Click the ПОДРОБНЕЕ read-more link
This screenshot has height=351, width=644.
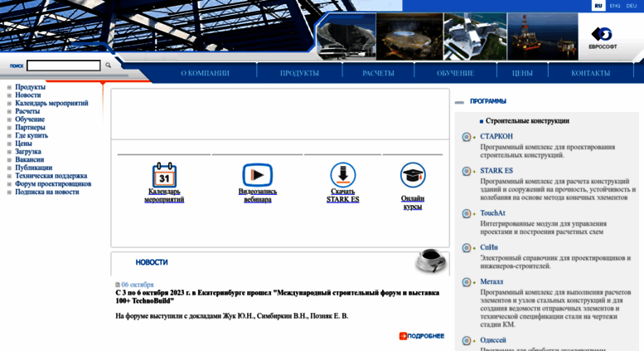point(426,336)
